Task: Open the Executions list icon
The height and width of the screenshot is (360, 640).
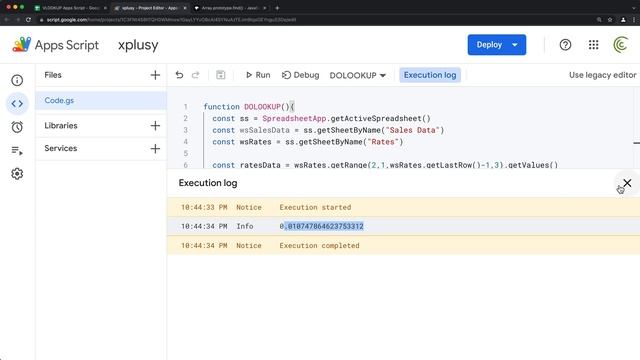Action: pyautogui.click(x=17, y=151)
